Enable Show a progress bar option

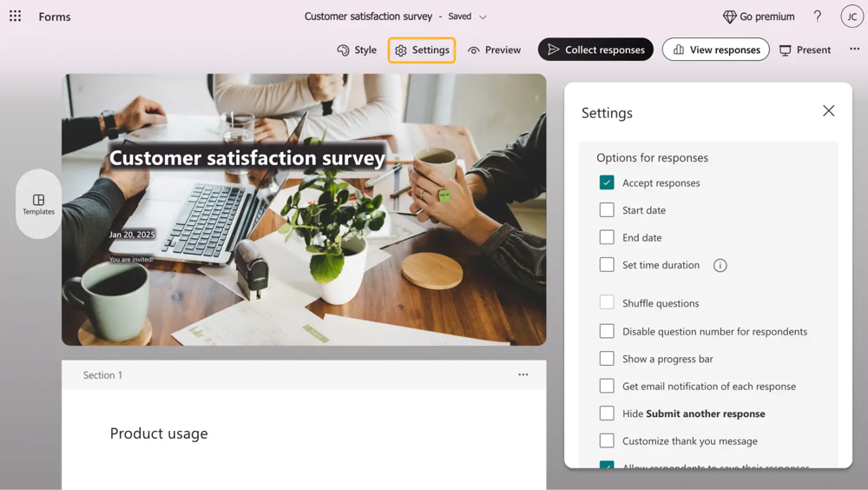(607, 359)
